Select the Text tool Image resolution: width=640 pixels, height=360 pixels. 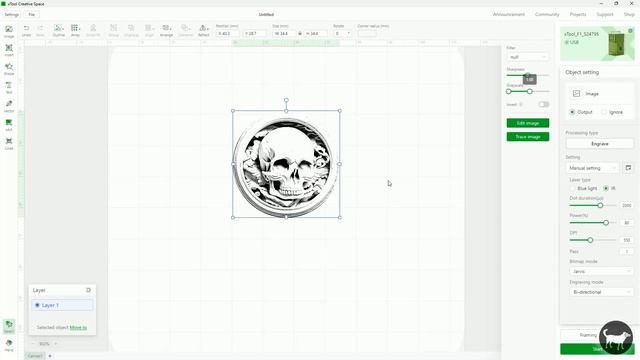9,87
